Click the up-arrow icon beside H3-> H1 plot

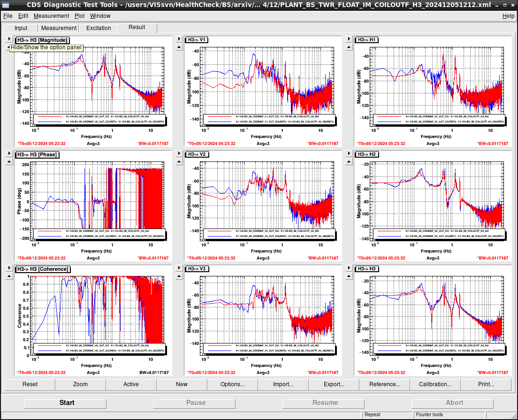349,47
